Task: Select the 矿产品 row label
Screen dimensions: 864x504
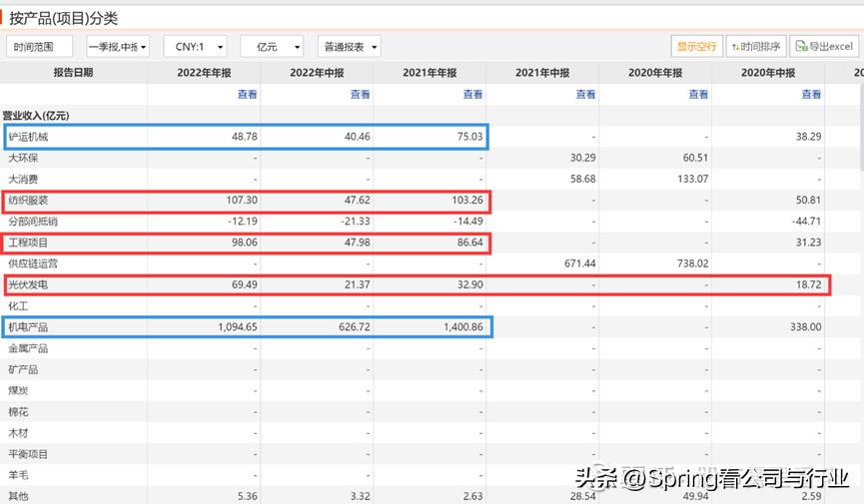Action: click(23, 369)
